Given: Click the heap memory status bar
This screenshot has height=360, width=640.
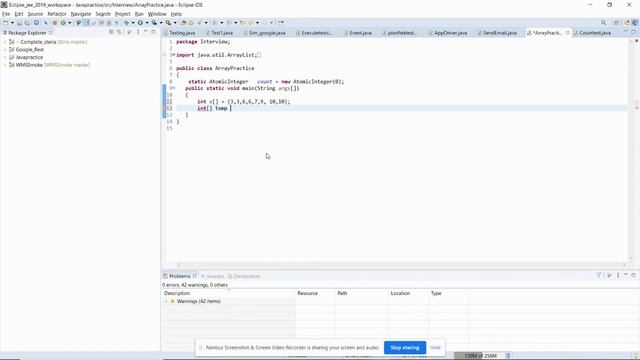Looking at the screenshot, I should [x=479, y=356].
